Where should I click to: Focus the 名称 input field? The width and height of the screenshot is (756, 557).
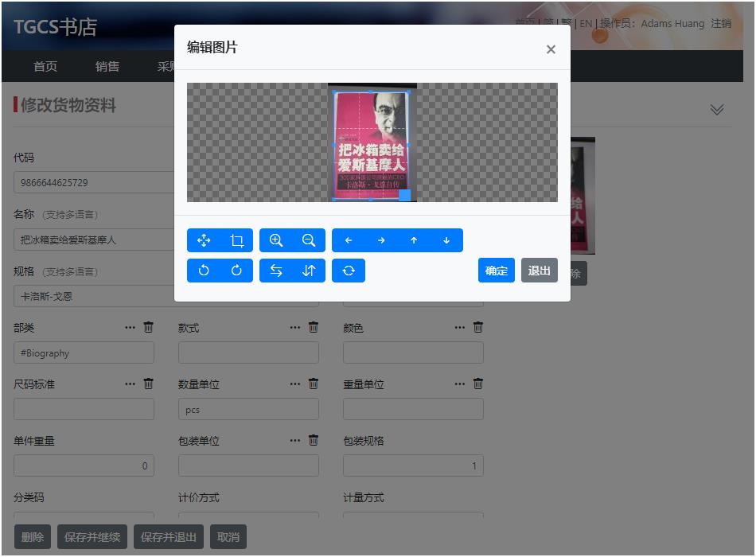point(94,240)
